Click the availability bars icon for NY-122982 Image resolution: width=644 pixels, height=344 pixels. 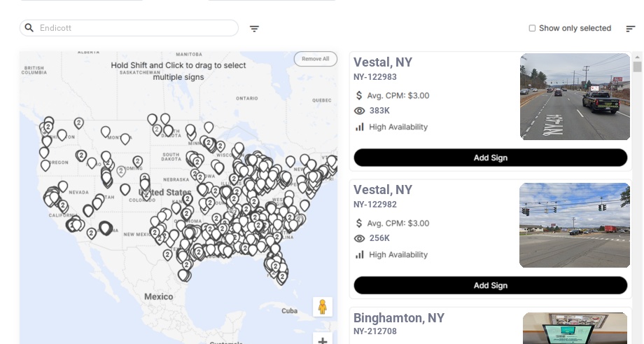point(360,254)
